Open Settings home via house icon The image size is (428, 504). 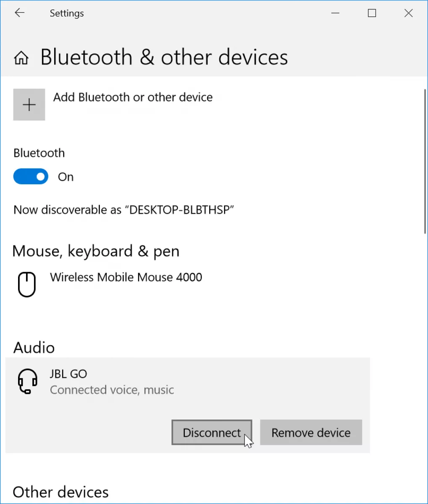coord(21,58)
